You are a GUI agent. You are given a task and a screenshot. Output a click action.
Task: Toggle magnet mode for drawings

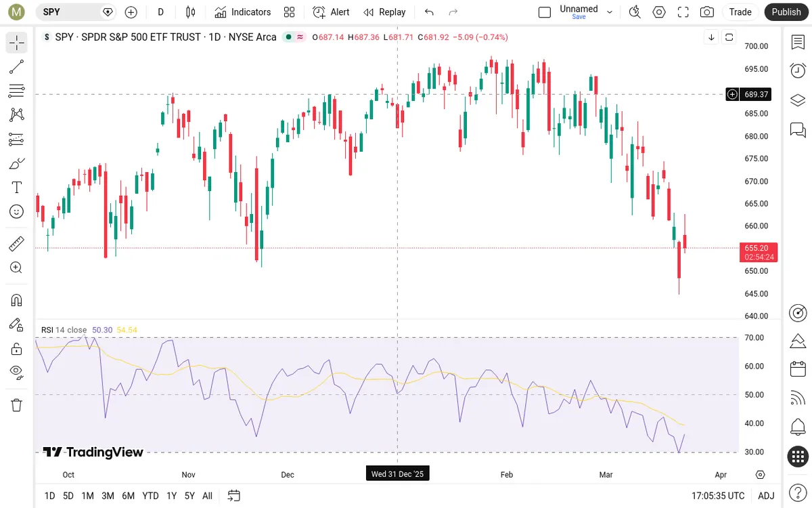(x=17, y=300)
